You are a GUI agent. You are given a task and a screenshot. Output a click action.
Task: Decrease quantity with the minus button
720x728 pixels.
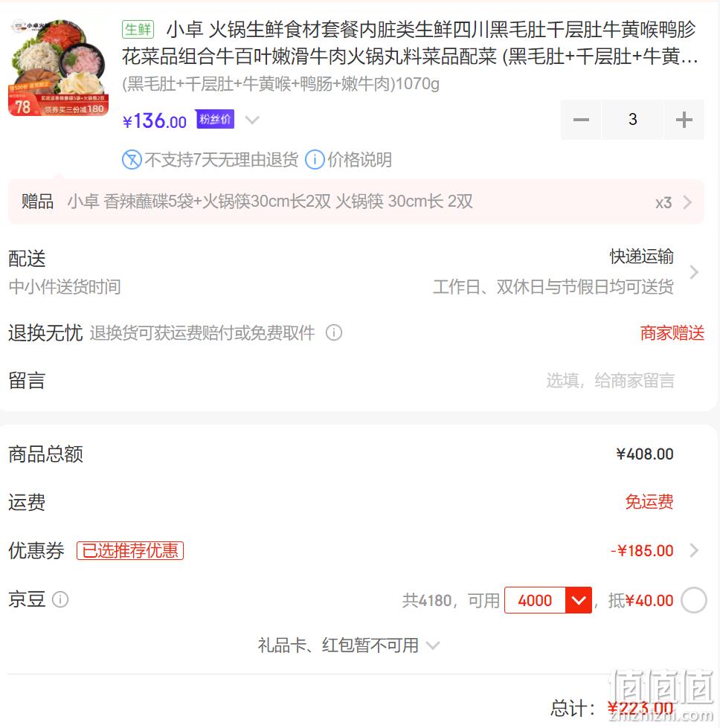[581, 120]
